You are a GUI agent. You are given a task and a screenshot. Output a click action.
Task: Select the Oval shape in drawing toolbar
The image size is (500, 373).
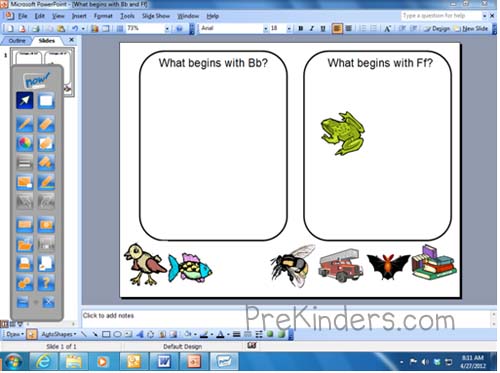click(x=117, y=334)
